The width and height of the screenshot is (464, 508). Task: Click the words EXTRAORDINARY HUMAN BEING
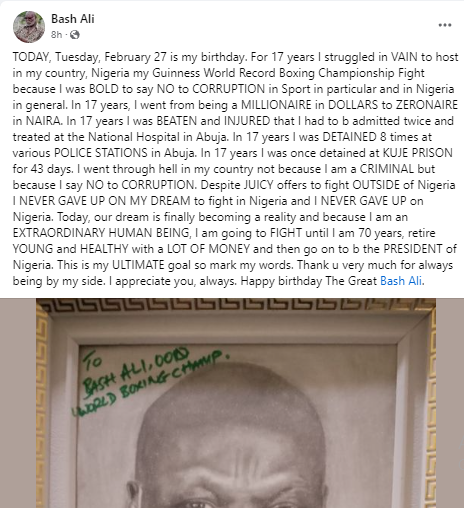(102, 233)
